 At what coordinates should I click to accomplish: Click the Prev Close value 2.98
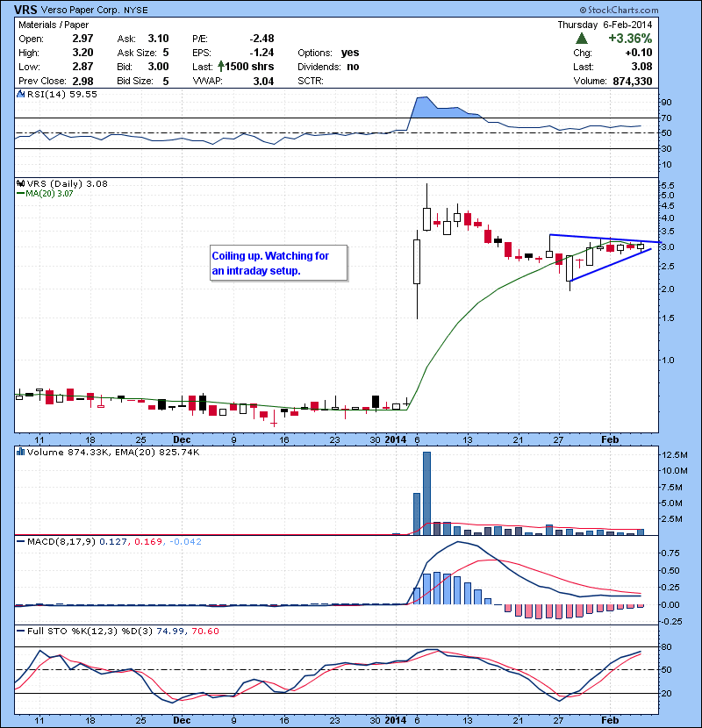tap(82, 82)
